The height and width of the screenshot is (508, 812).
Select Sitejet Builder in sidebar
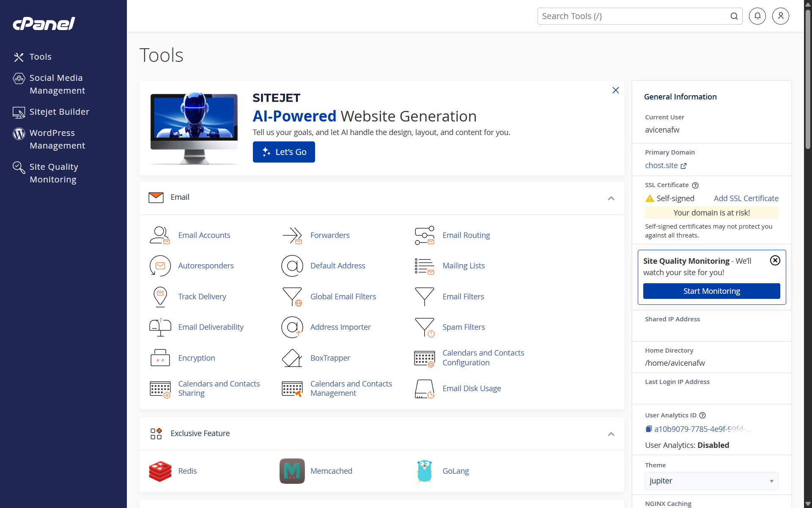(x=59, y=112)
